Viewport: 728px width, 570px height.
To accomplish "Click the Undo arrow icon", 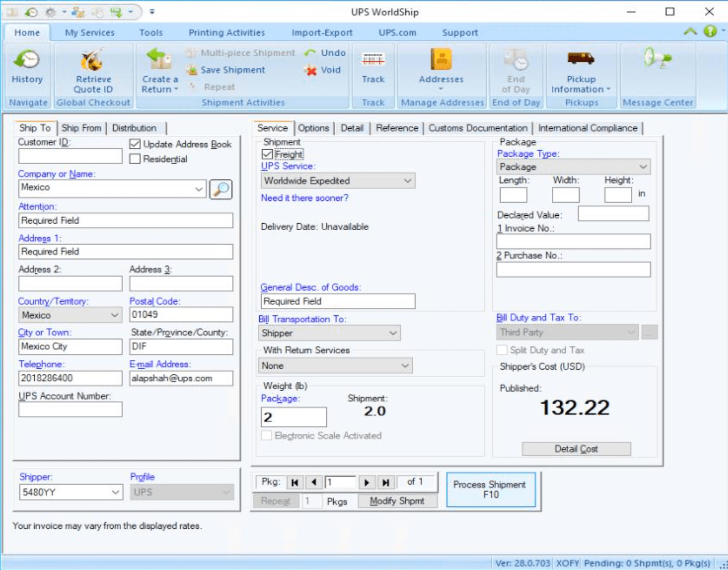I will click(x=310, y=53).
